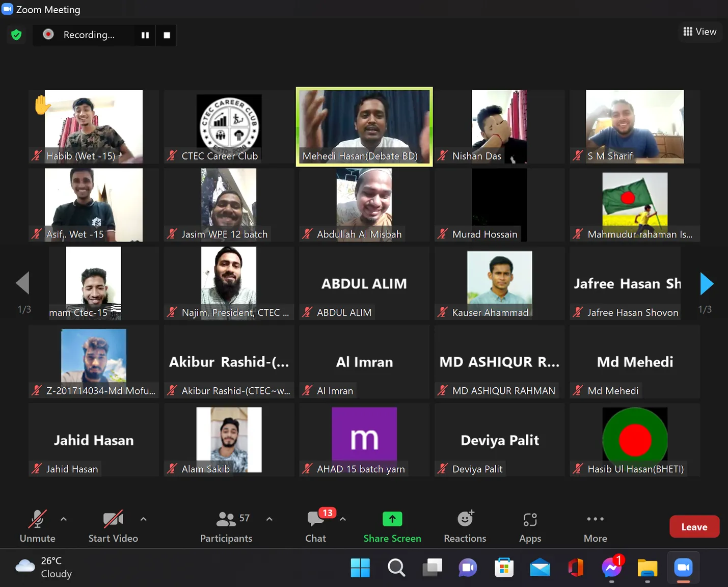Open Task View on the taskbar
This screenshot has height=587, width=728.
pos(432,568)
